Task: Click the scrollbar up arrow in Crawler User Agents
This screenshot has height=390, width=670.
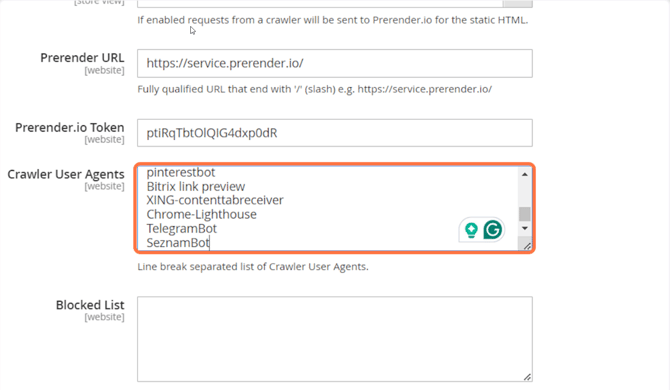Action: coord(525,174)
